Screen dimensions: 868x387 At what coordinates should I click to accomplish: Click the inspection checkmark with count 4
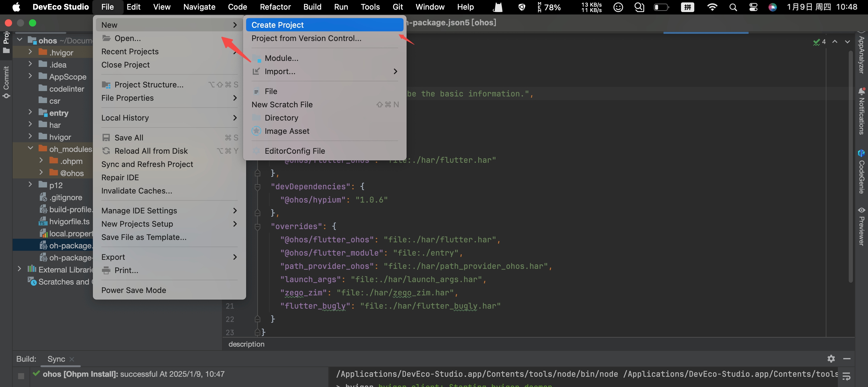pos(819,42)
